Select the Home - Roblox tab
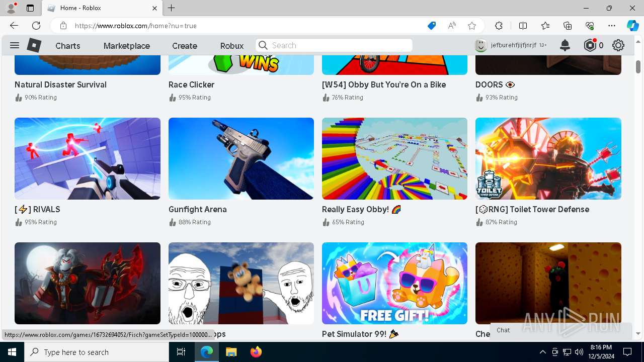The height and width of the screenshot is (362, 644). [x=102, y=8]
